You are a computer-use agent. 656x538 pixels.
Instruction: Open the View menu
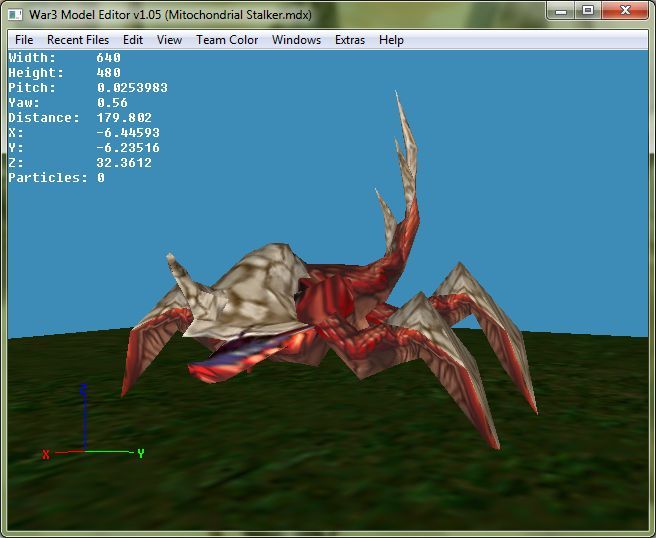pyautogui.click(x=169, y=40)
